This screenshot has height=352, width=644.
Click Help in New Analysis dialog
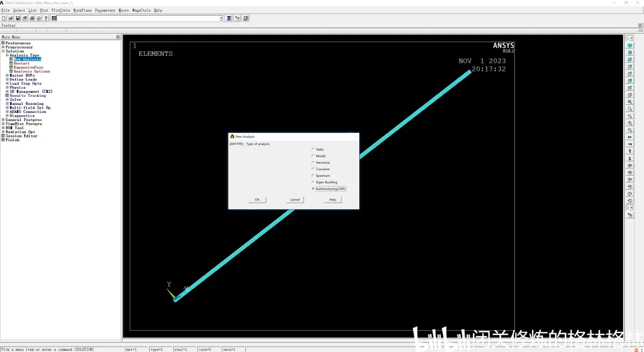[333, 200]
